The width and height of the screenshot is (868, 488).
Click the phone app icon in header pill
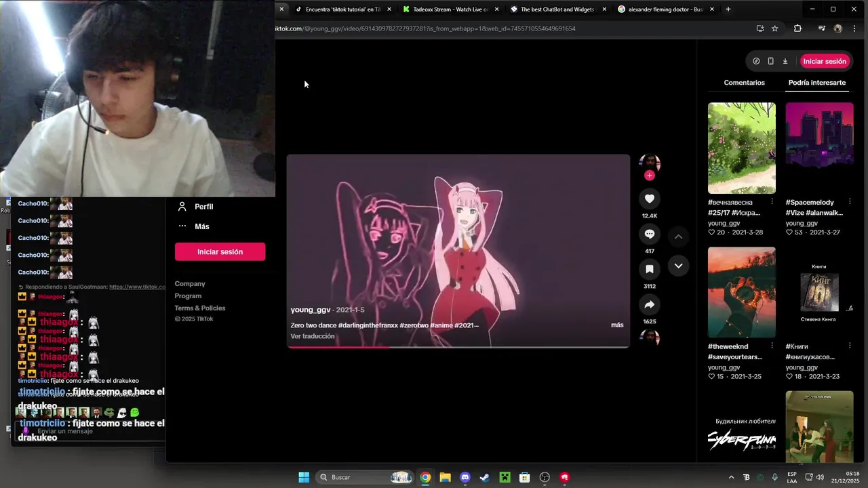point(770,61)
